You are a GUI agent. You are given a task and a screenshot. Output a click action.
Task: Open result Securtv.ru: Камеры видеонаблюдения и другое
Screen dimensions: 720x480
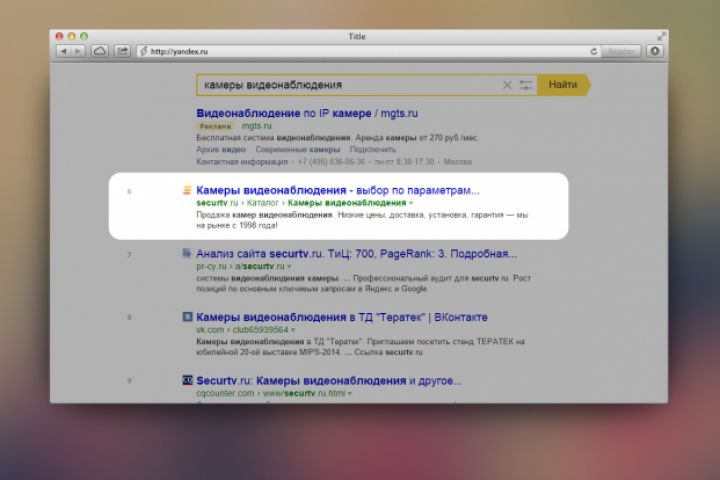click(x=329, y=380)
